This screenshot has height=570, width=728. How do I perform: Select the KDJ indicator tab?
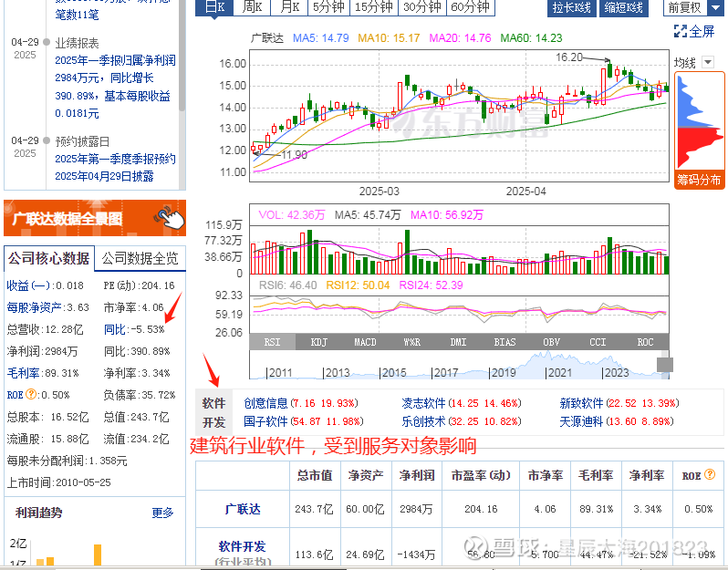click(x=318, y=342)
